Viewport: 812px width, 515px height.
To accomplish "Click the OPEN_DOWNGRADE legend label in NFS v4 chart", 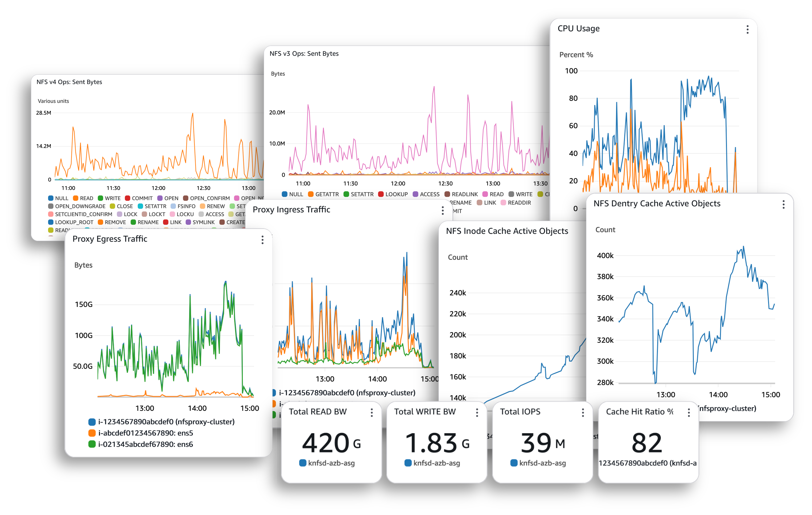I will pyautogui.click(x=80, y=206).
